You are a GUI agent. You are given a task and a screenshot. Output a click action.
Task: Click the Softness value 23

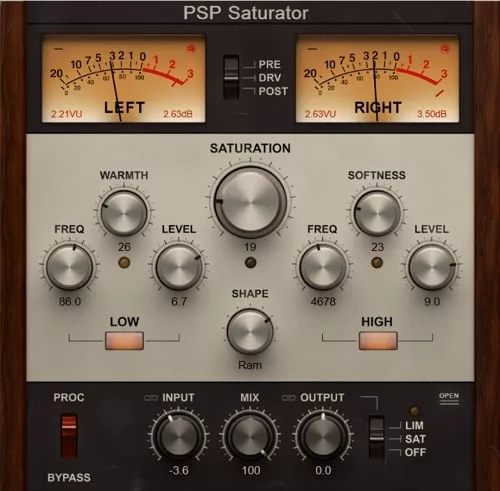(377, 247)
